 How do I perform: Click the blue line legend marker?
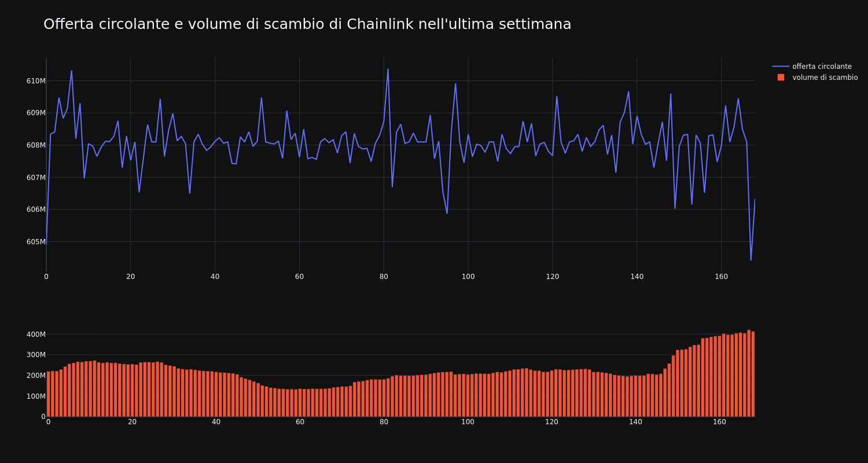781,67
